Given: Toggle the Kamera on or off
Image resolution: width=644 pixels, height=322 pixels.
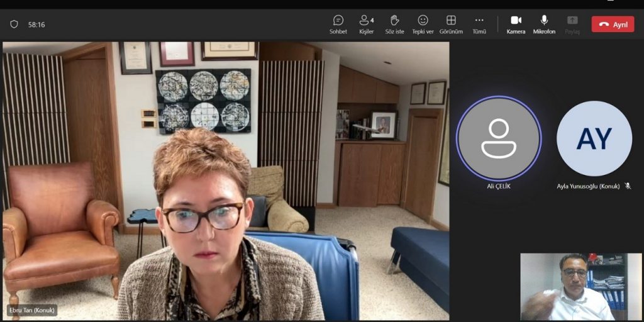Looking at the screenshot, I should coord(516,24).
